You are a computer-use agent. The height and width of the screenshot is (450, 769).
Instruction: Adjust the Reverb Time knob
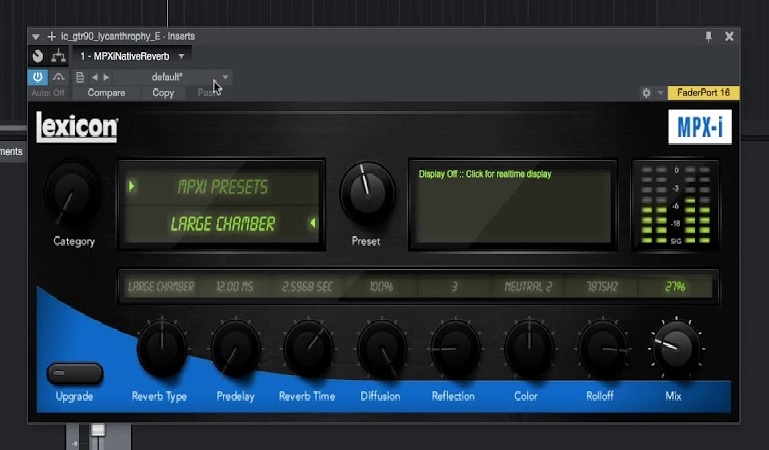[x=308, y=348]
